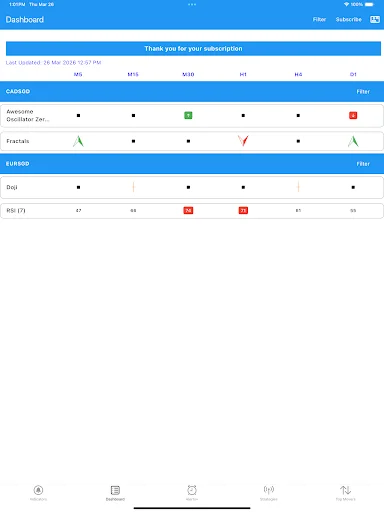
Task: Tap the RSI (7) M5 value 47
Action: [x=78, y=210]
